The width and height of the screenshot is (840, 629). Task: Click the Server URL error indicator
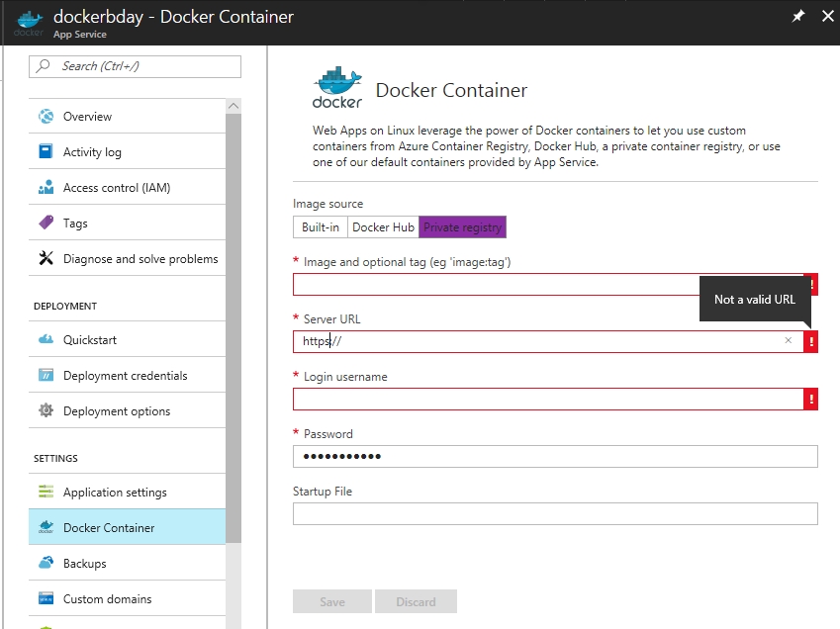click(811, 341)
